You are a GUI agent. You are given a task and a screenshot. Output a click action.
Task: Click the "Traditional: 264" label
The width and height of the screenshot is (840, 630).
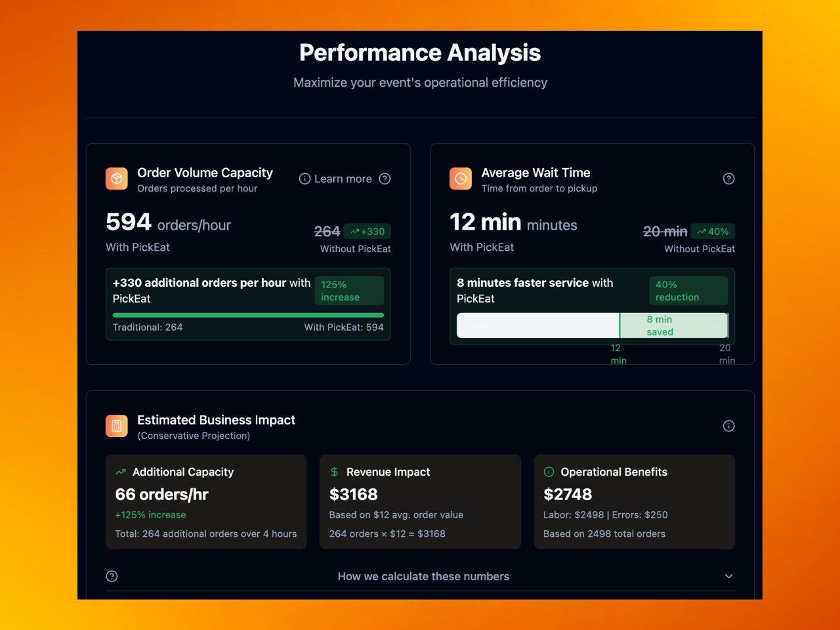tap(148, 327)
